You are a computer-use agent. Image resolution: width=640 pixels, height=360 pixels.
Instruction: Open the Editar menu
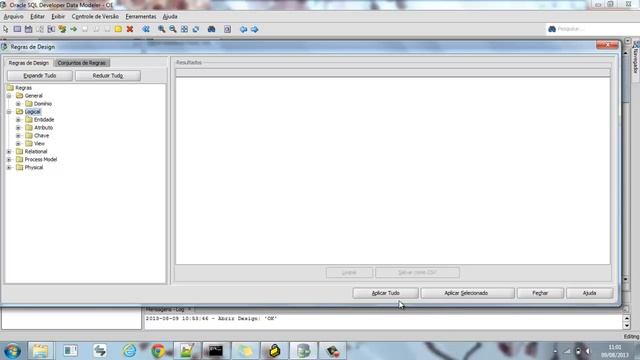coord(37,17)
